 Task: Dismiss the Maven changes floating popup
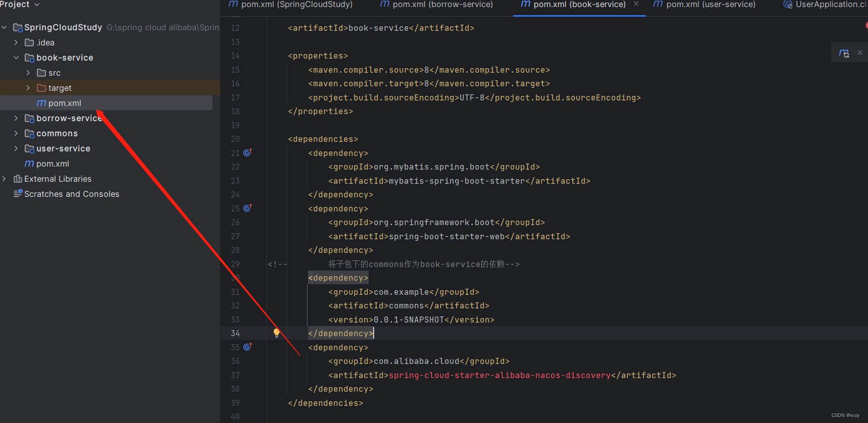coord(860,52)
